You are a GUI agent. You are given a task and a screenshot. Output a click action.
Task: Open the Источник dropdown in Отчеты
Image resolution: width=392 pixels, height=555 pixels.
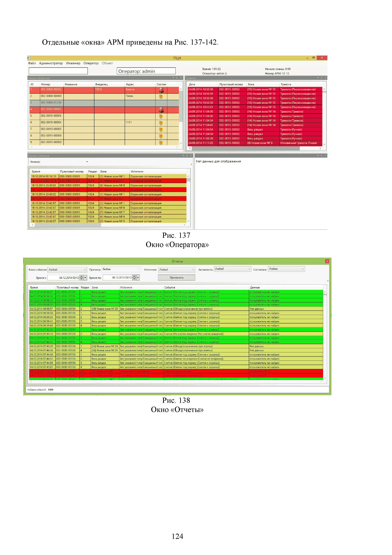pyautogui.click(x=176, y=270)
